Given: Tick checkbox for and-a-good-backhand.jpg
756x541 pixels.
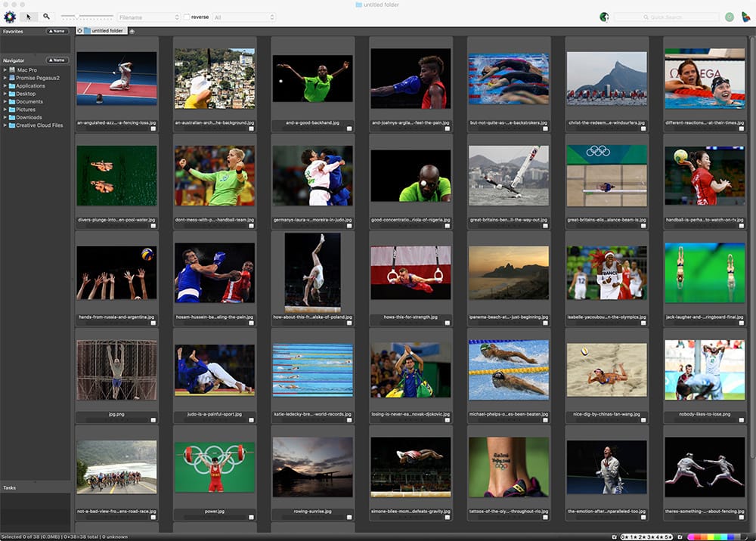Looking at the screenshot, I should click(x=349, y=129).
